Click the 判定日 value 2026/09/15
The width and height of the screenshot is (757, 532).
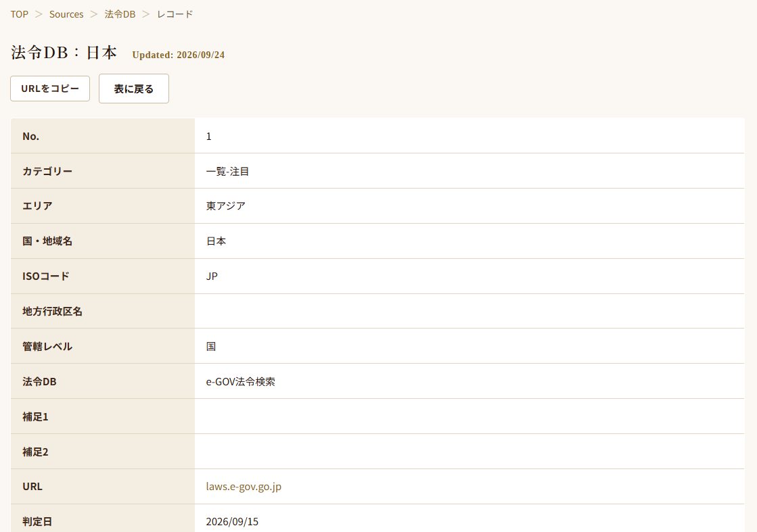(232, 522)
